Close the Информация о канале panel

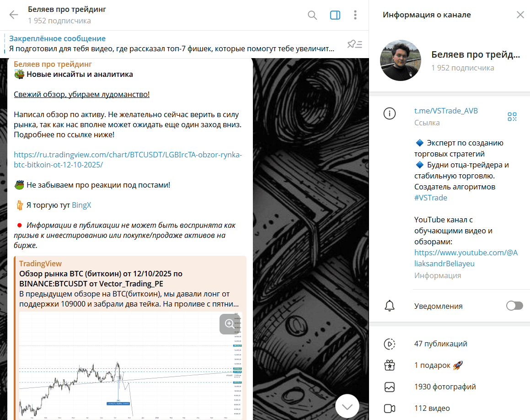pos(520,15)
